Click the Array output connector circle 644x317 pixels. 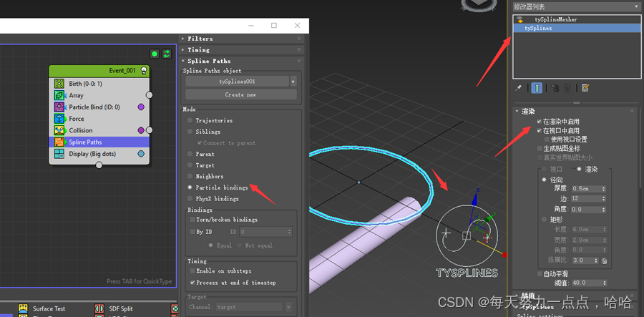coord(150,95)
